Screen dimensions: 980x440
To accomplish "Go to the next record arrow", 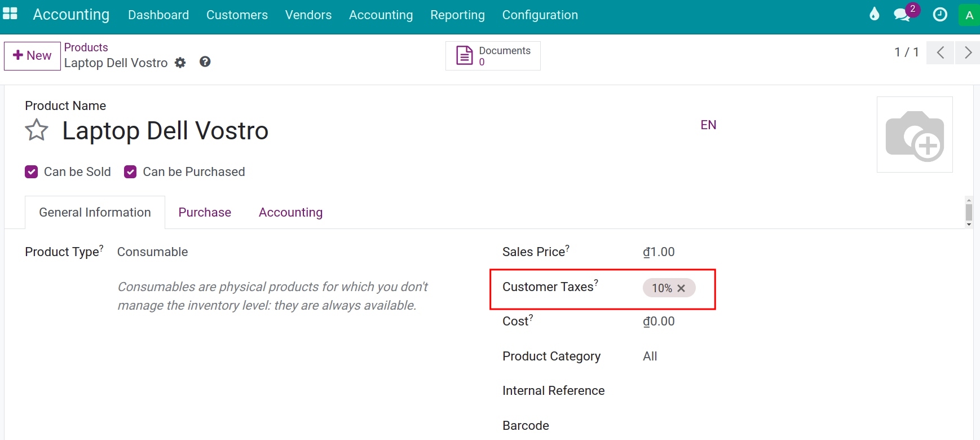I will coord(968,52).
